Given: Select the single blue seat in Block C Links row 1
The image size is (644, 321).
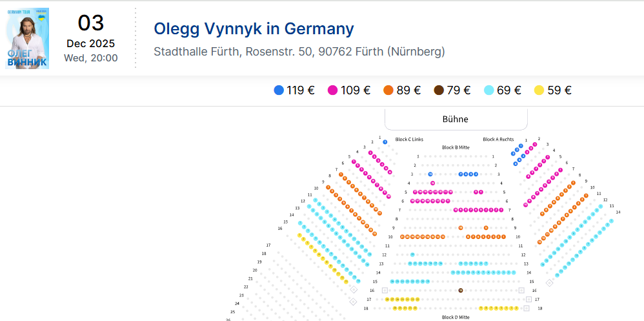Looking at the screenshot, I should click(385, 141).
